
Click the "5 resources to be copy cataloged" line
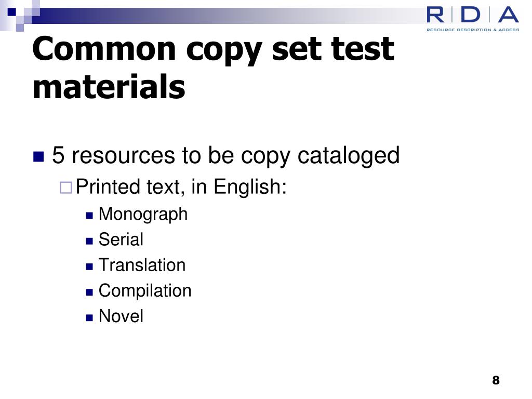tap(226, 155)
